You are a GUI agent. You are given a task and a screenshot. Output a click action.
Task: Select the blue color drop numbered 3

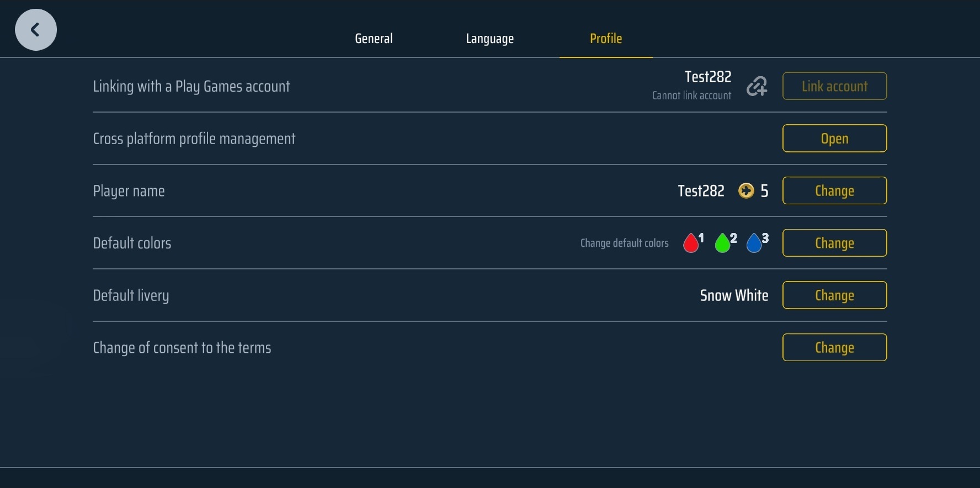pyautogui.click(x=754, y=243)
